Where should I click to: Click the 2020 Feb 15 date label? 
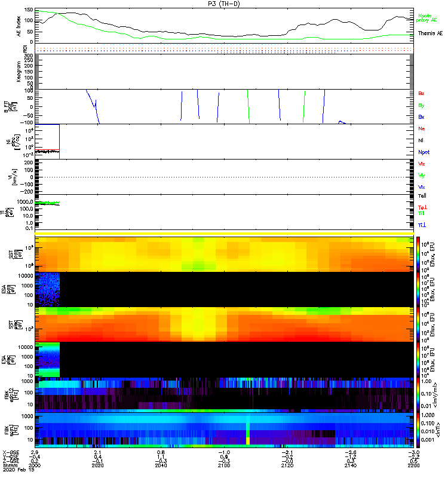click(x=19, y=470)
